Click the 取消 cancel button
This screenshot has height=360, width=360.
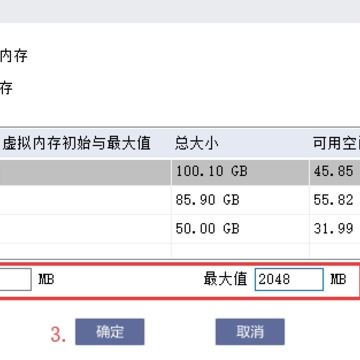[x=250, y=332]
